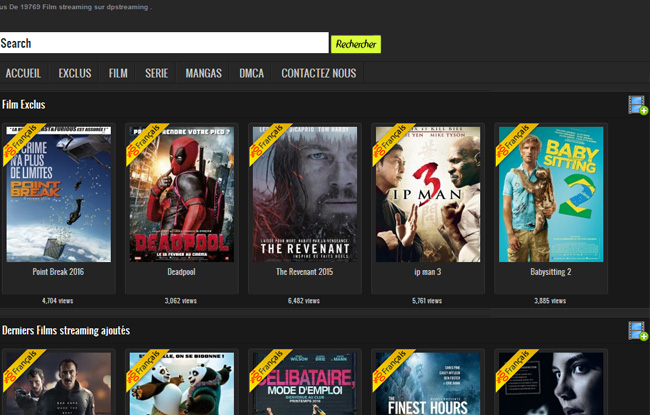650x415 pixels.
Task: Open the ACCUEIL menu item
Action: click(23, 73)
